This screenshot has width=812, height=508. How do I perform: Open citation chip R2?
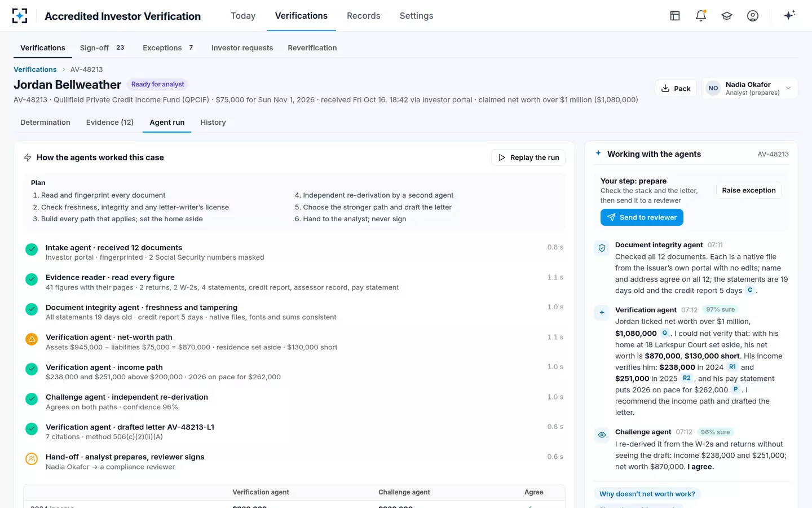[686, 378]
